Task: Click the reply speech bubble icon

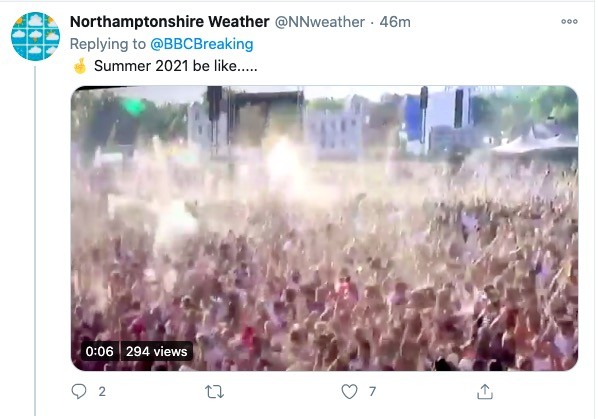Action: [79, 391]
